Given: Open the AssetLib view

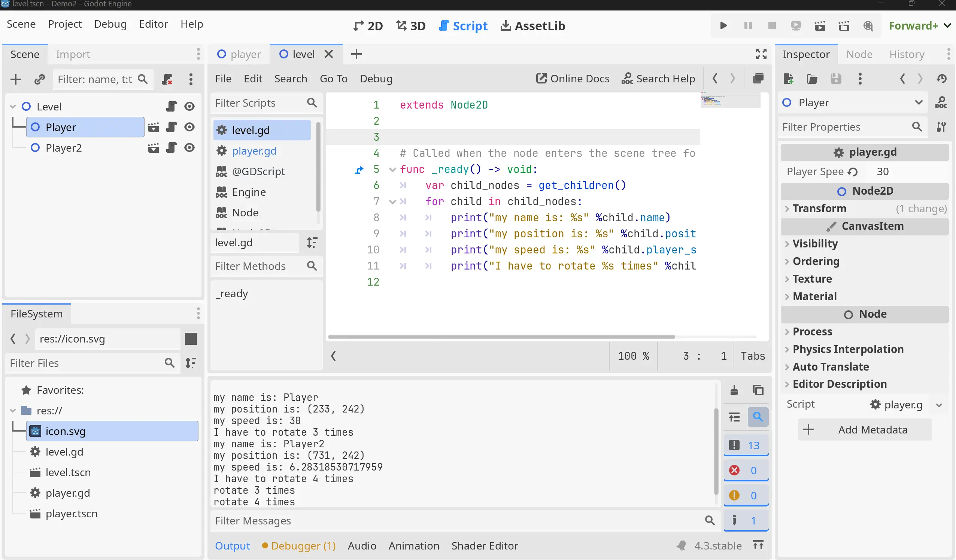Looking at the screenshot, I should tap(532, 26).
